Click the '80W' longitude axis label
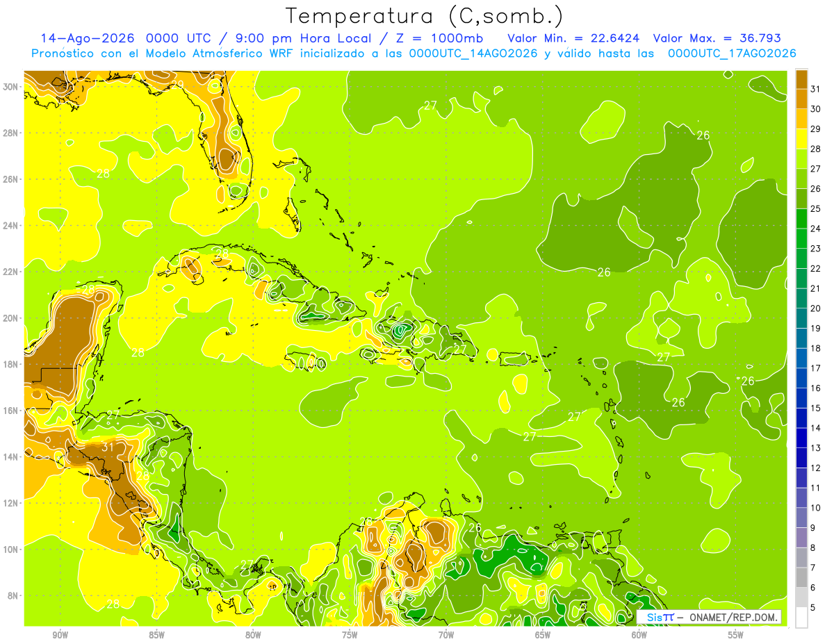The image size is (834, 644). (x=253, y=635)
